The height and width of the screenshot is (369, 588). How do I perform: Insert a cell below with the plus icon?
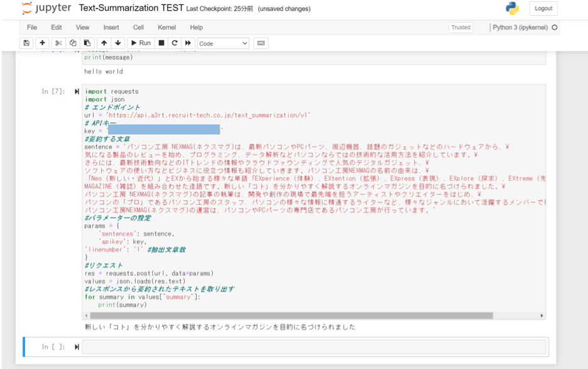42,43
